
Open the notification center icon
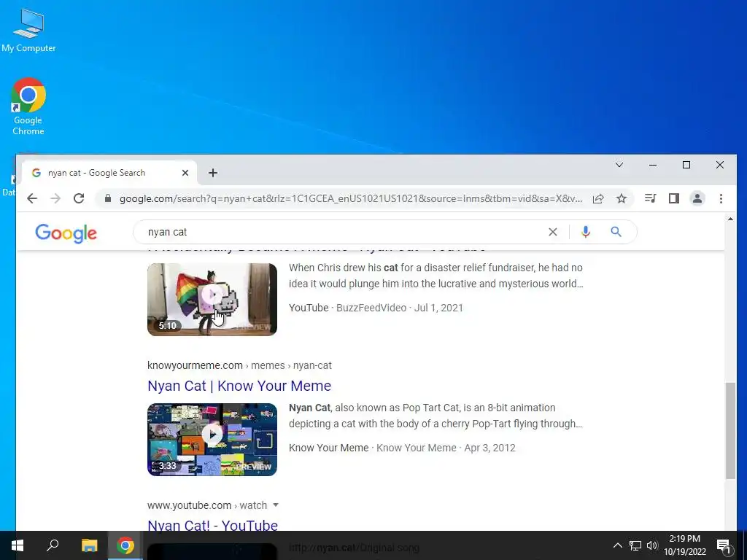pos(724,545)
